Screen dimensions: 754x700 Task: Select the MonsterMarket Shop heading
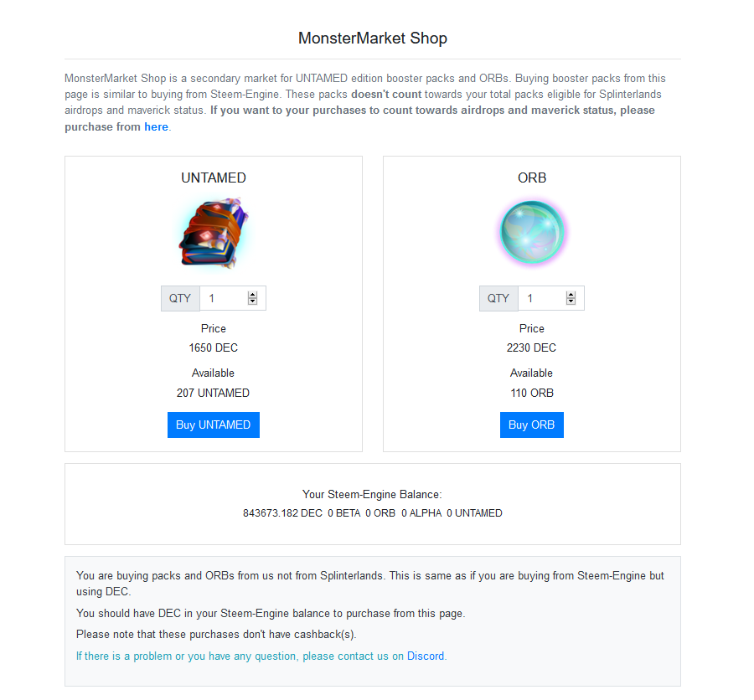(x=373, y=38)
